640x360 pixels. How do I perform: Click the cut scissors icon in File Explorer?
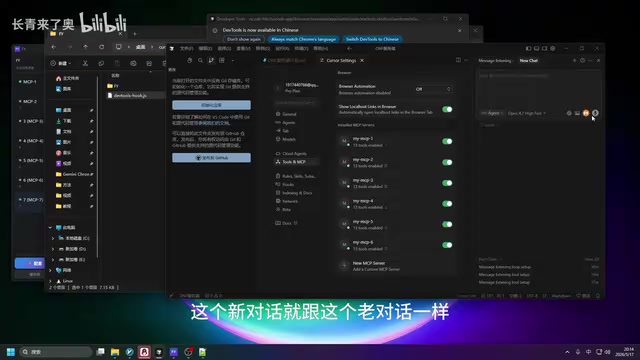[x=85, y=63]
